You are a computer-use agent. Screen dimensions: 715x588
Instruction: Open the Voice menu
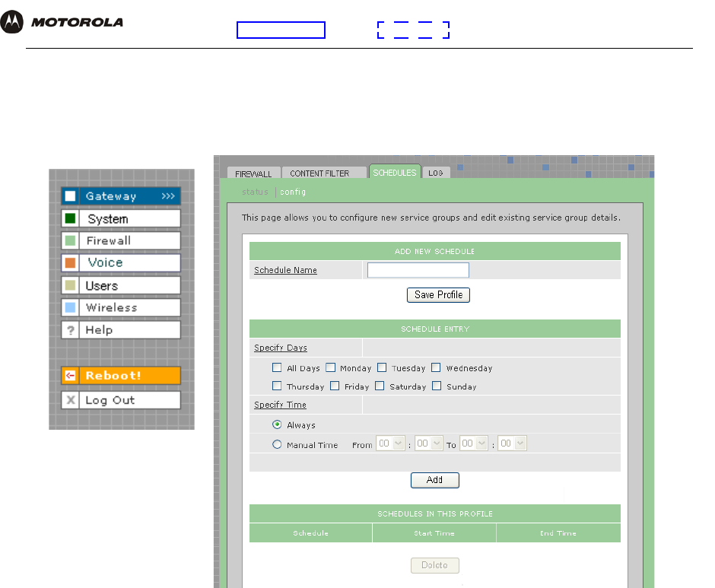pos(121,262)
